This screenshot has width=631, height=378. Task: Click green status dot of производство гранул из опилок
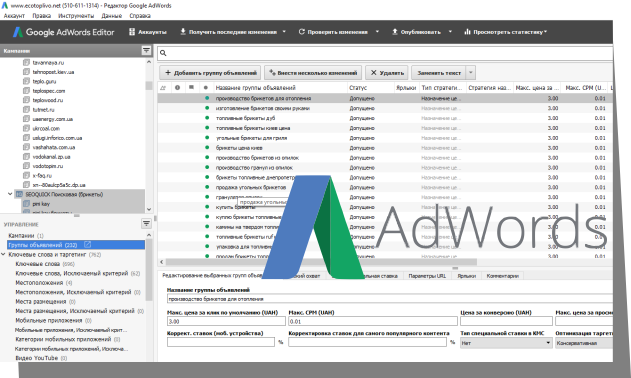tap(207, 167)
